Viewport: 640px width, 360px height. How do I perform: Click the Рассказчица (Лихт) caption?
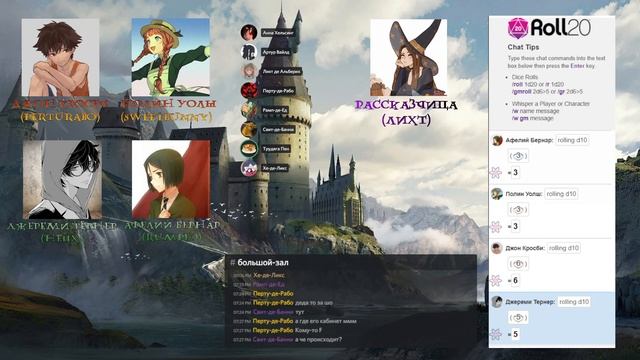(406, 112)
